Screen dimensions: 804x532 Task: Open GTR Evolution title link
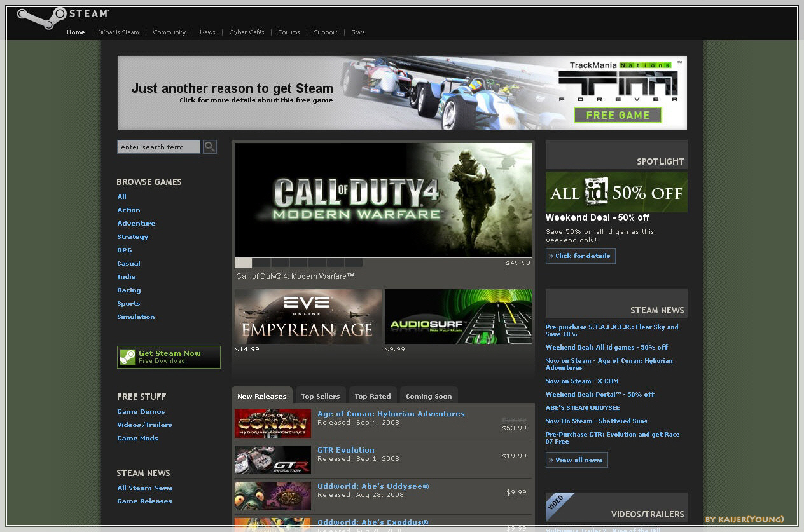click(346, 450)
